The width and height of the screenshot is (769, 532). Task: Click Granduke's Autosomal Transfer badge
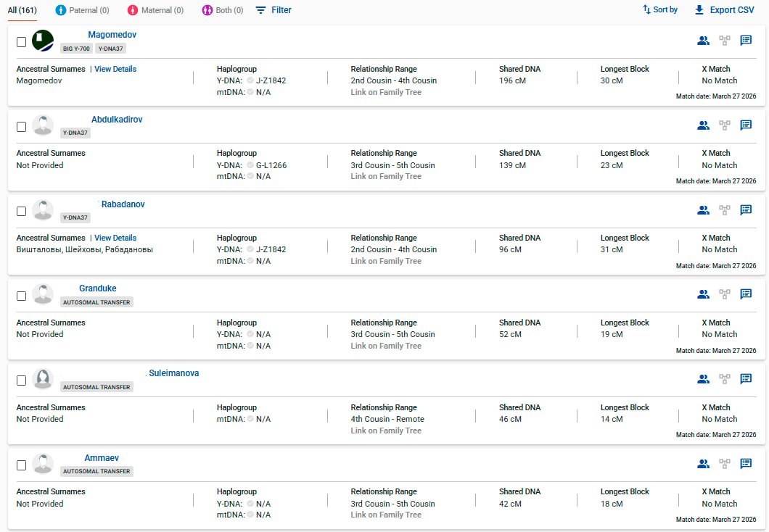(96, 302)
